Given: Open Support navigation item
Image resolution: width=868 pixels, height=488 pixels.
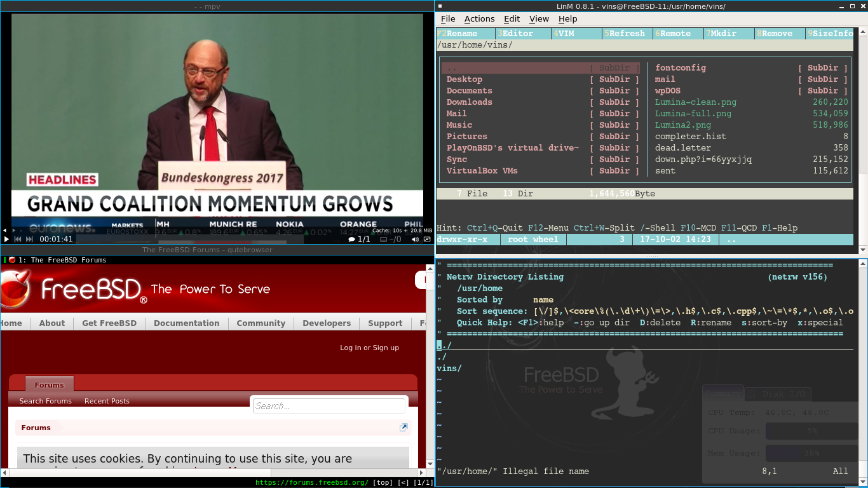Looking at the screenshot, I should pyautogui.click(x=385, y=323).
